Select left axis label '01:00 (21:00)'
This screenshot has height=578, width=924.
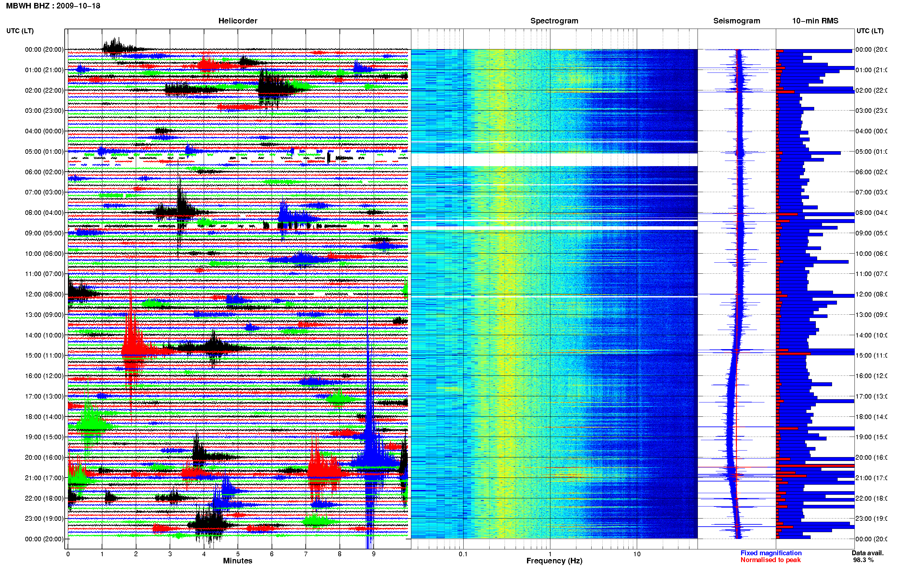pyautogui.click(x=44, y=70)
